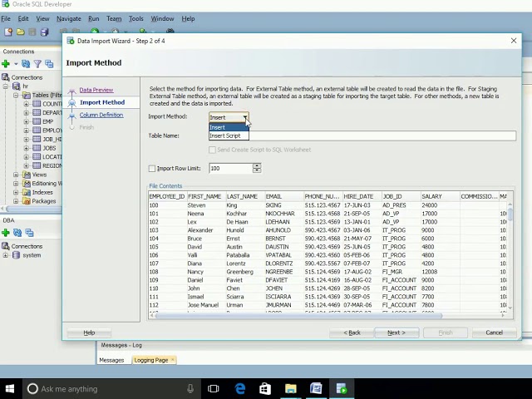Click the Connections tree horizontal scrollbar
532x399 pixels.
[34, 209]
